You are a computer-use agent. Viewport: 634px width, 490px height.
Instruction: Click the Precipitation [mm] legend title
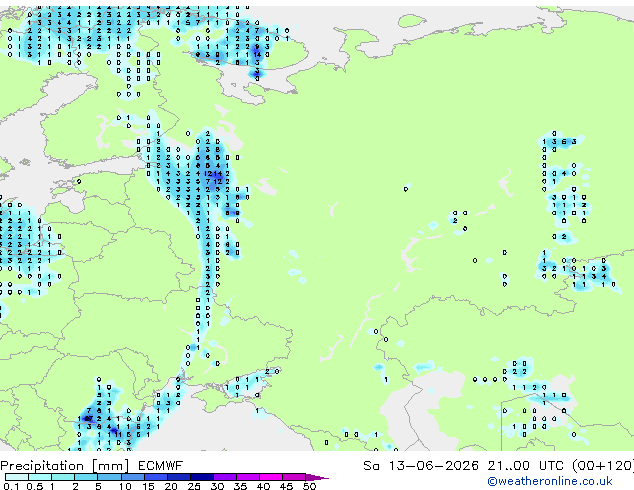pyautogui.click(x=65, y=466)
